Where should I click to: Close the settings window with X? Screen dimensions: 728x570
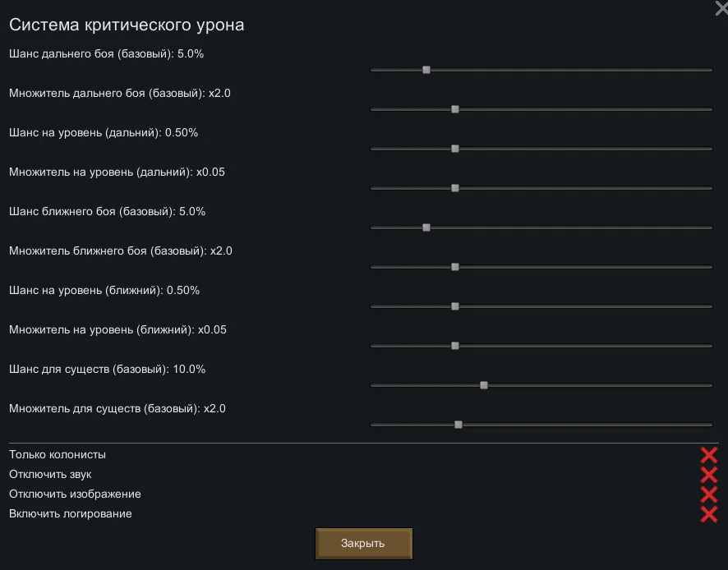point(721,8)
